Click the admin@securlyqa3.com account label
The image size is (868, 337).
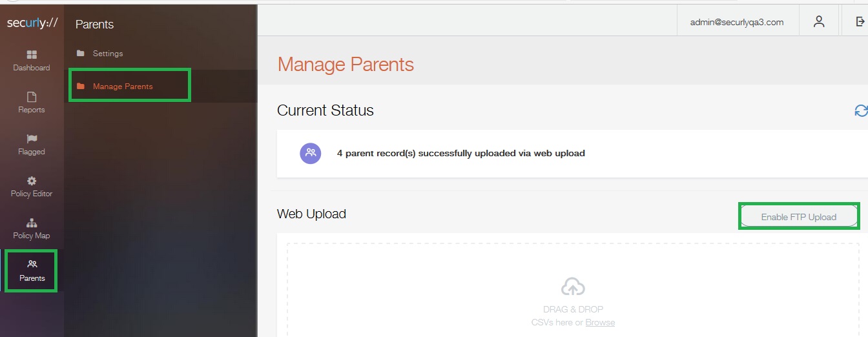click(x=737, y=22)
